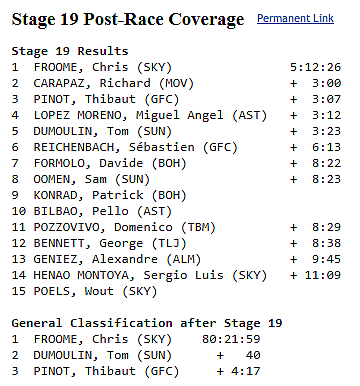
Task: Open the Permanent Link
Action: coord(295,18)
